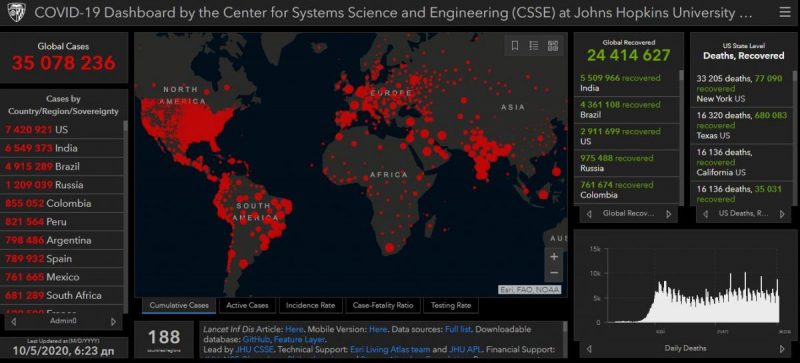Switch to Case-Fatality Ratio tab
This screenshot has height=363, width=800.
click(382, 305)
